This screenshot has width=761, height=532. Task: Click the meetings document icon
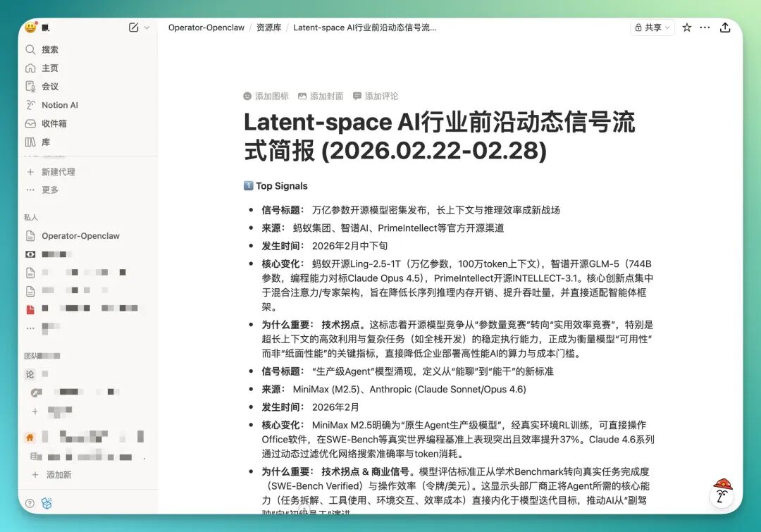coord(30,87)
